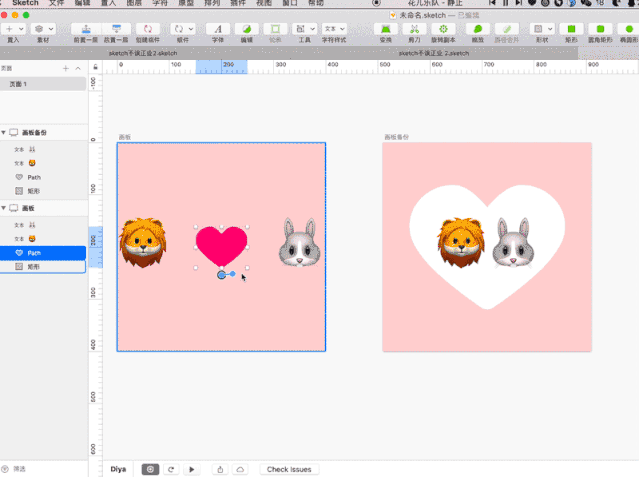Collapse the 画板备份 artboard group
This screenshot has width=639, height=477.
[4, 132]
